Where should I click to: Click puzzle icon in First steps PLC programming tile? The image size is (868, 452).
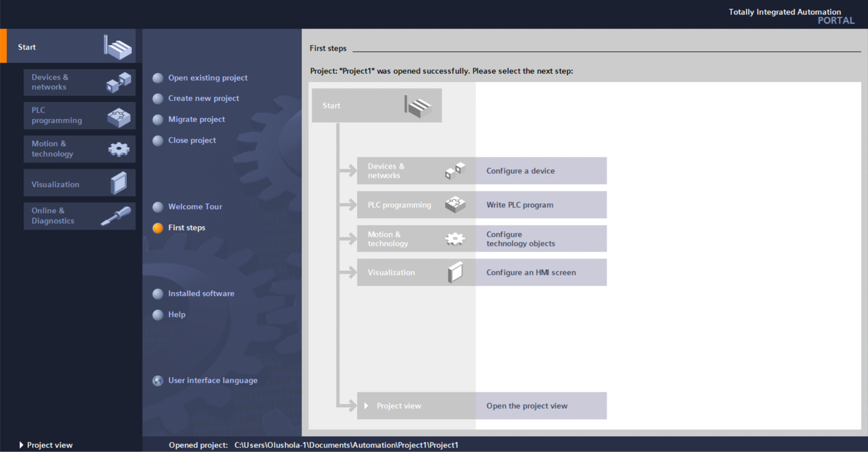(455, 205)
